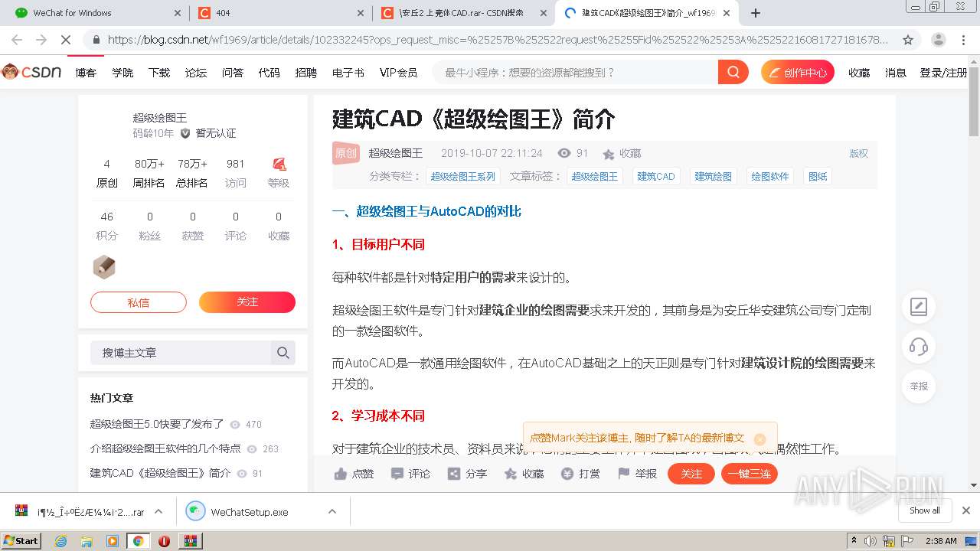Click the 绘图软件 tag
980x551 pixels.
770,176
